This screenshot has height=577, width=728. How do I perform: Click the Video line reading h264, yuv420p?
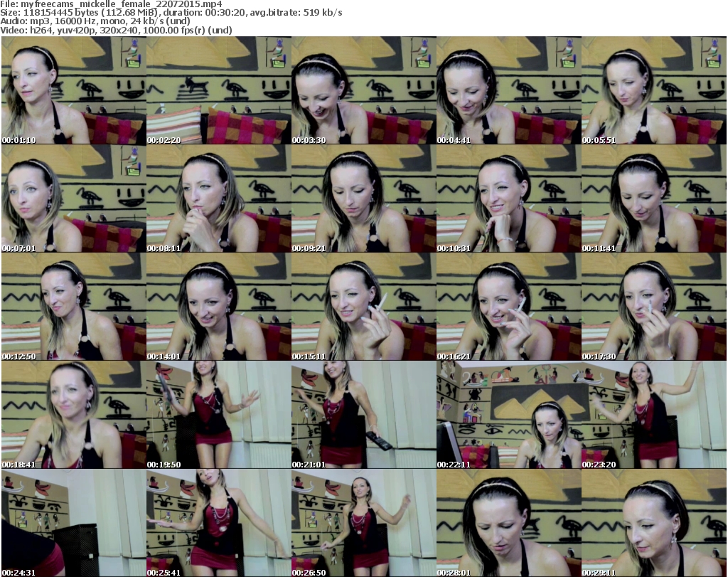116,30
